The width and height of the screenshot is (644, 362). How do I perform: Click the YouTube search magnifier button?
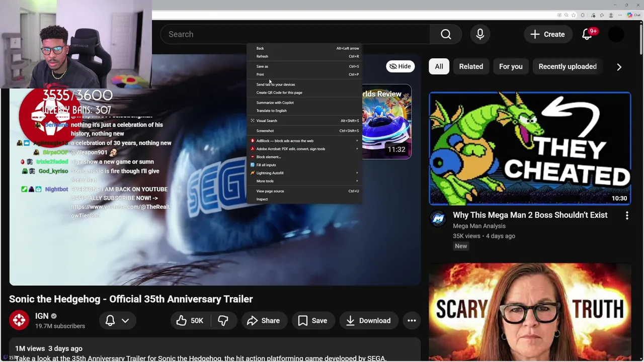(446, 34)
